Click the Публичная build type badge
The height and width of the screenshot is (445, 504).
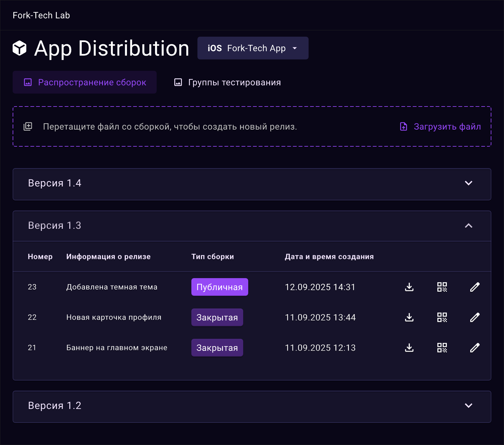219,287
